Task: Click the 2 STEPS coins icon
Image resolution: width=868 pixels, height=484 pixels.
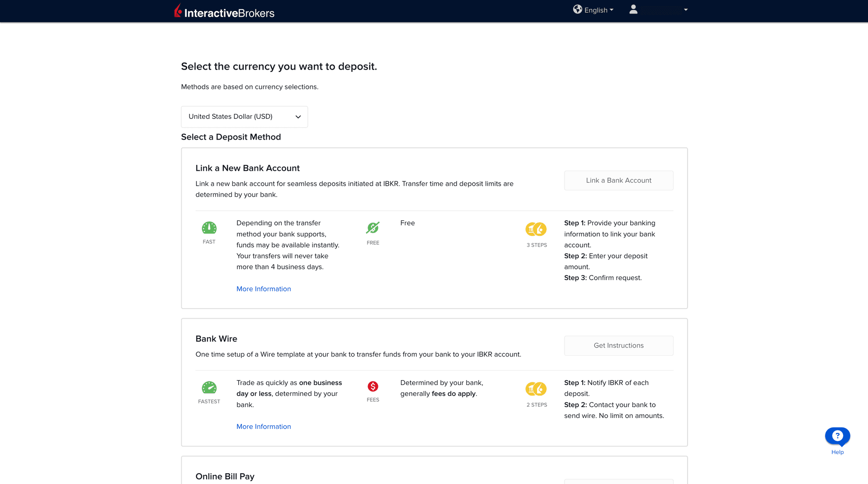Action: 536,389
